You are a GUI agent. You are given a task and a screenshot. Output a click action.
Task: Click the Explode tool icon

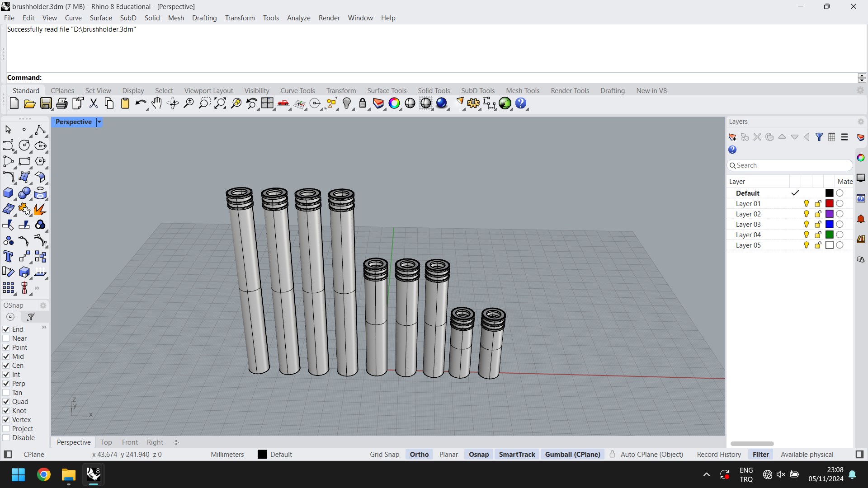point(40,209)
